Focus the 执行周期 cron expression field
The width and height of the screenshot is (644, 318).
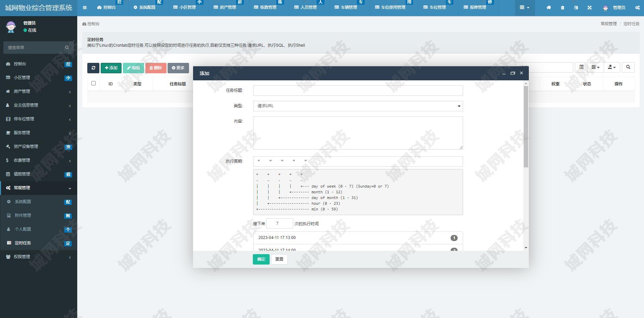358,161
